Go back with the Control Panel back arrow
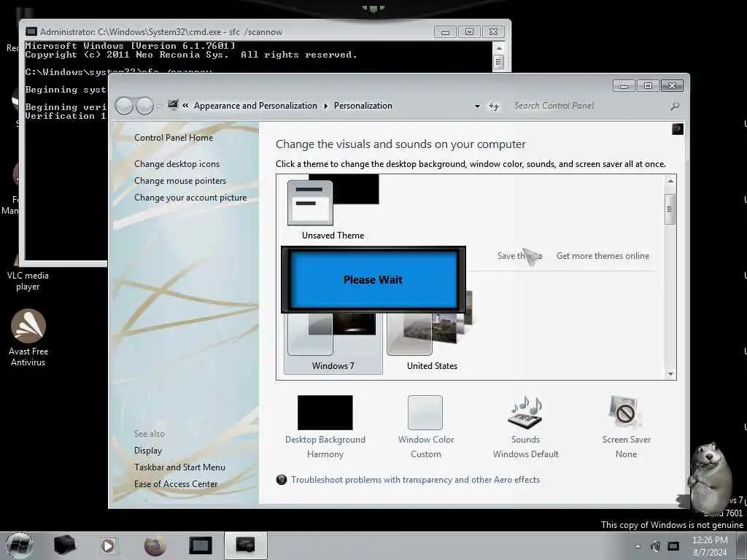747x560 pixels. [124, 106]
